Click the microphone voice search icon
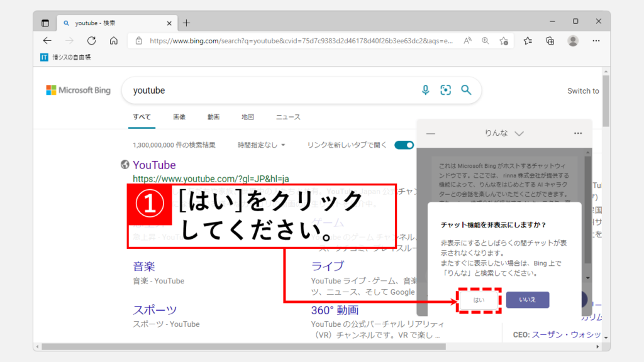644x362 pixels. [426, 90]
